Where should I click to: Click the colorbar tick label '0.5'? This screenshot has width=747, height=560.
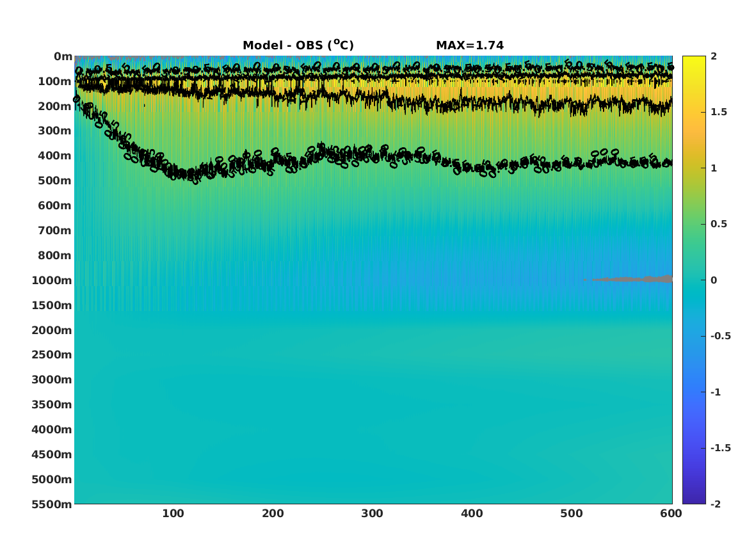pos(719,224)
